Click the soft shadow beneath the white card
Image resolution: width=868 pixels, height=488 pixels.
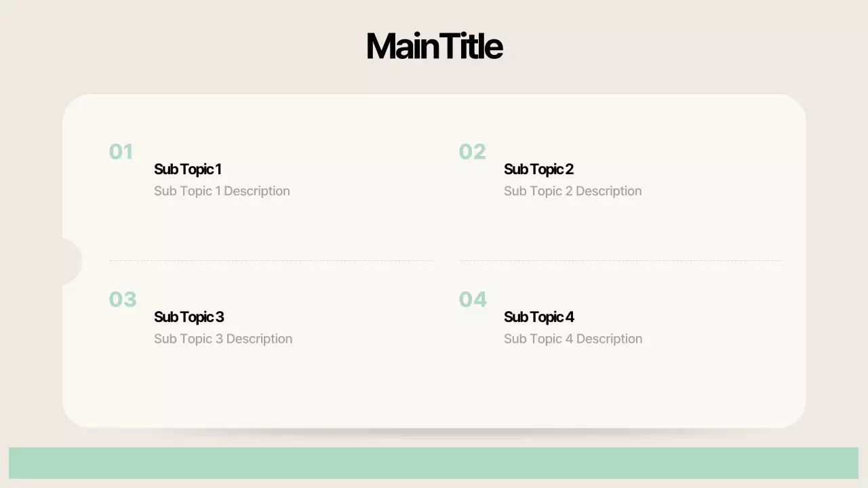tap(434, 432)
